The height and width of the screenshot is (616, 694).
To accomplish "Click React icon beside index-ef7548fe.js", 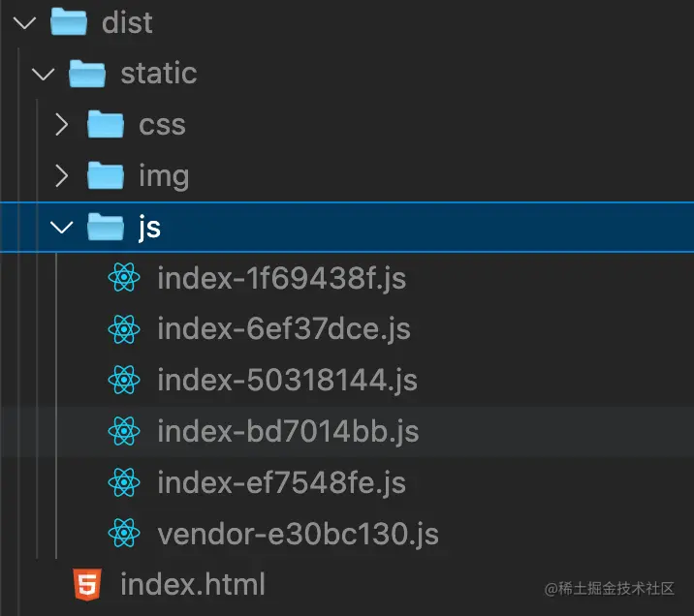I will [x=124, y=482].
